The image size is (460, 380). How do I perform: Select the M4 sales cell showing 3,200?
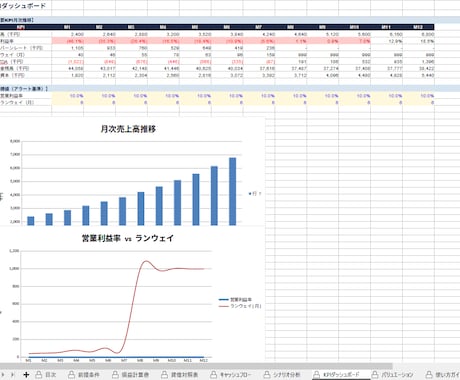click(x=163, y=34)
